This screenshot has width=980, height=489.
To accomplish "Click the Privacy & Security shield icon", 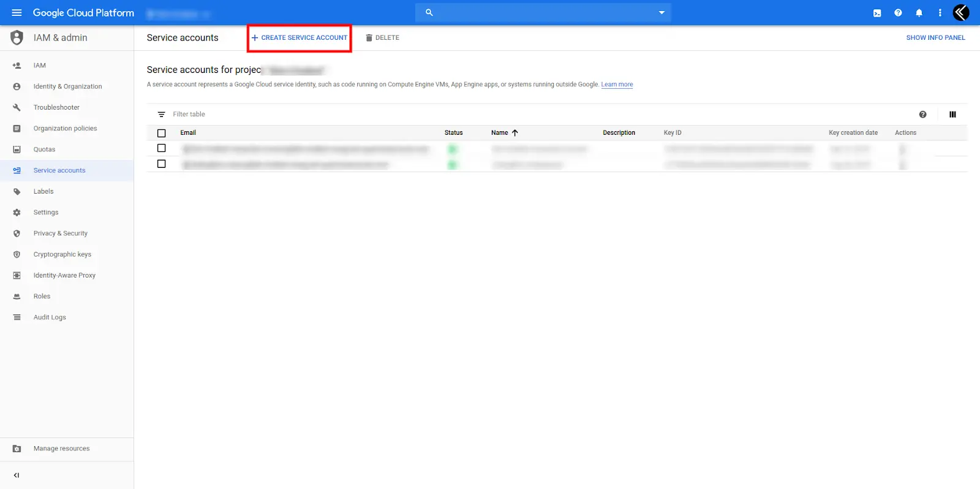I will coord(17,233).
